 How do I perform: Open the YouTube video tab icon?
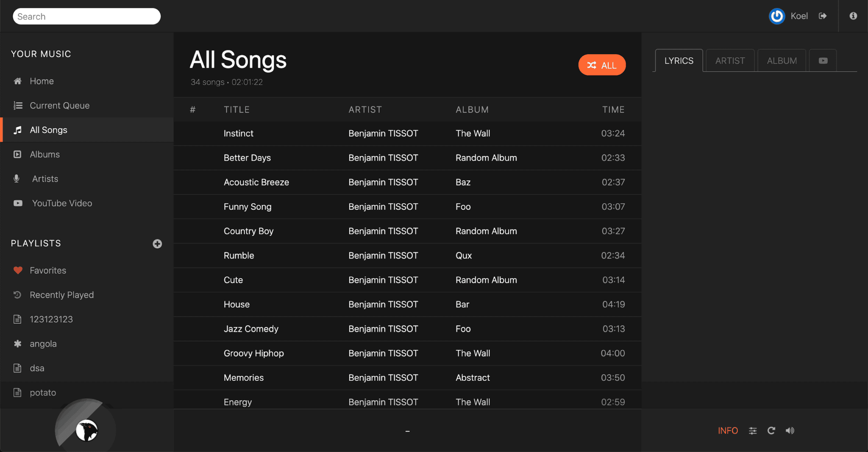pos(823,61)
